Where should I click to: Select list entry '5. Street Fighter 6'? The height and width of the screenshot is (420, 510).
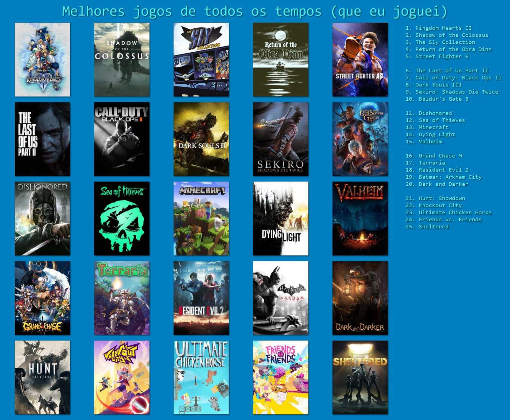pyautogui.click(x=437, y=56)
